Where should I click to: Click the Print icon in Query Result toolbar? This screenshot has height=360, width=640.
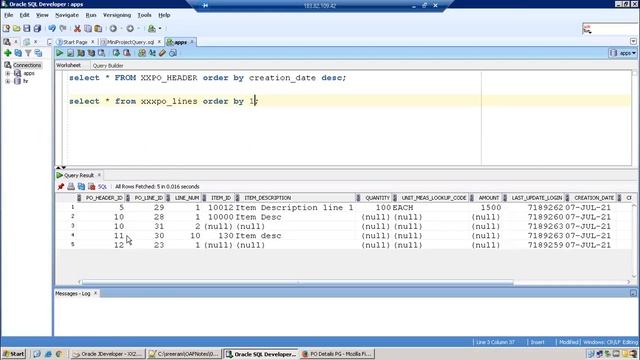click(71, 187)
